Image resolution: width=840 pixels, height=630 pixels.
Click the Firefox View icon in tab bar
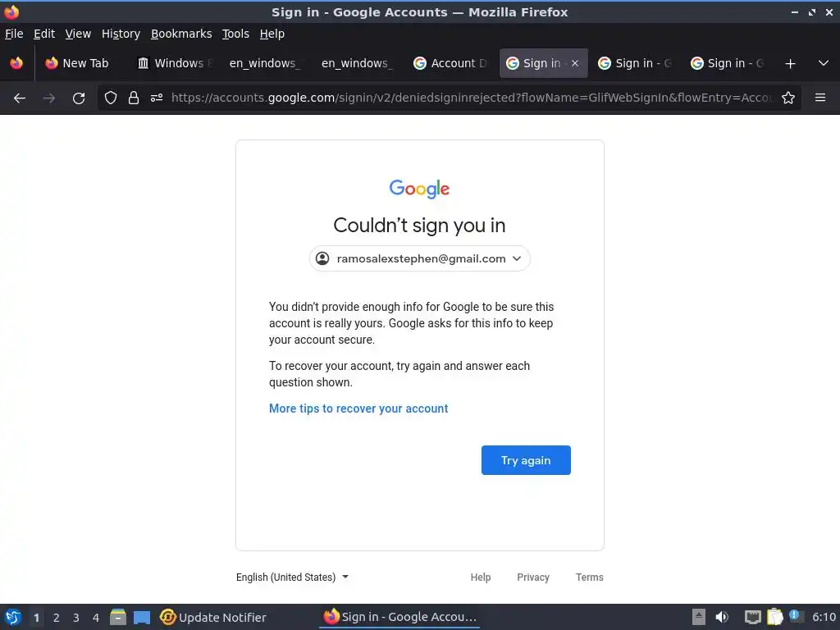pos(16,63)
